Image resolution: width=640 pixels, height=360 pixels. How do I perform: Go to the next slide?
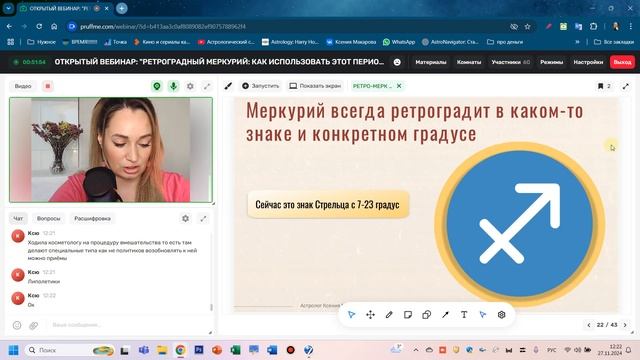click(x=625, y=325)
